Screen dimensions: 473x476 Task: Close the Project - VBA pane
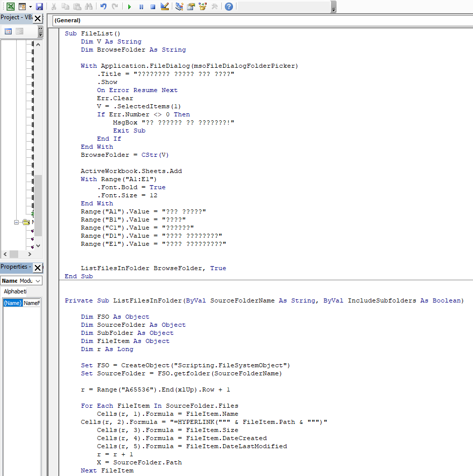37,19
